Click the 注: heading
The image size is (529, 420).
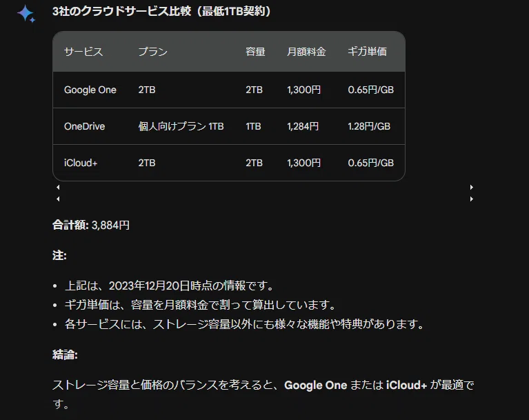click(59, 255)
